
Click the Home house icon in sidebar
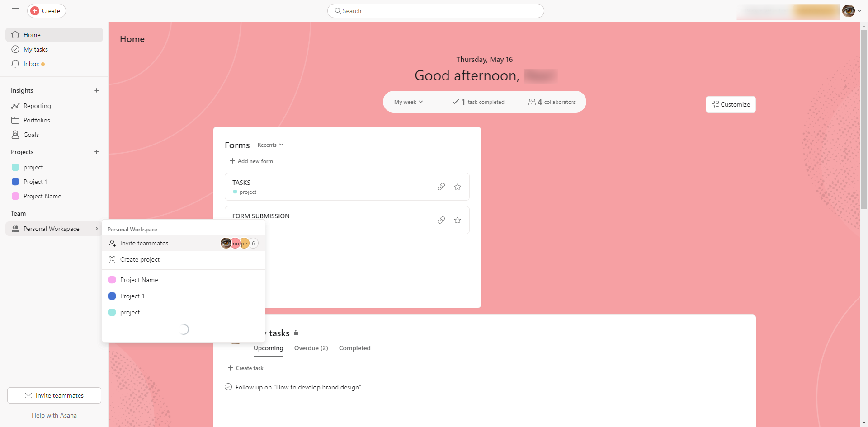(x=15, y=35)
